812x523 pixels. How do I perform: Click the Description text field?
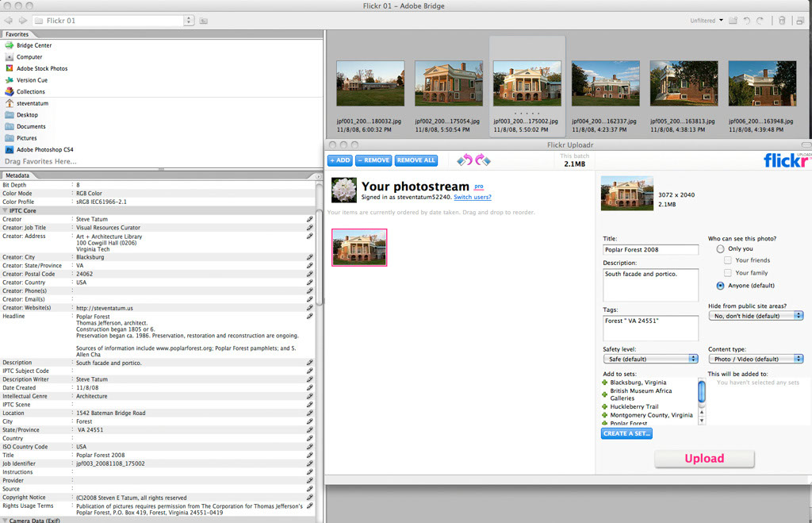[x=650, y=285]
